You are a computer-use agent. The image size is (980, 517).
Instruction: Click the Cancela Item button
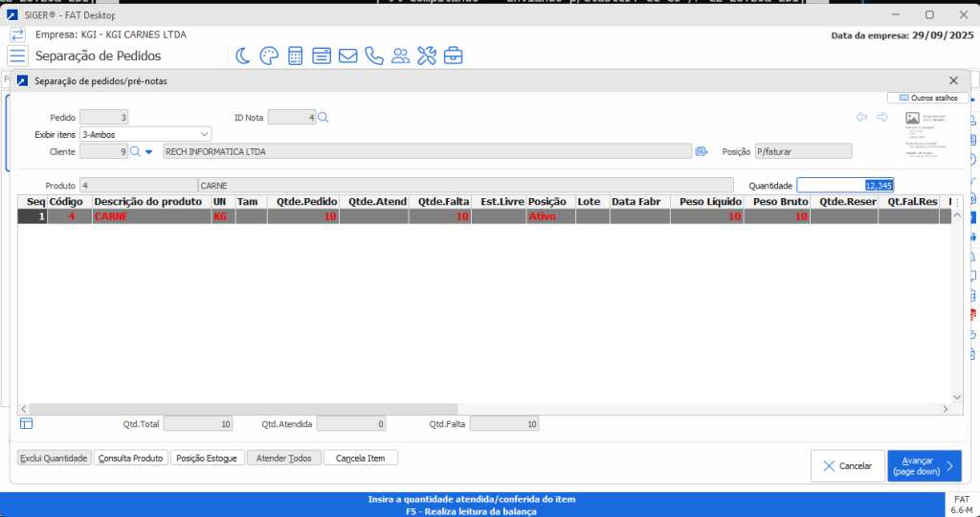click(361, 459)
